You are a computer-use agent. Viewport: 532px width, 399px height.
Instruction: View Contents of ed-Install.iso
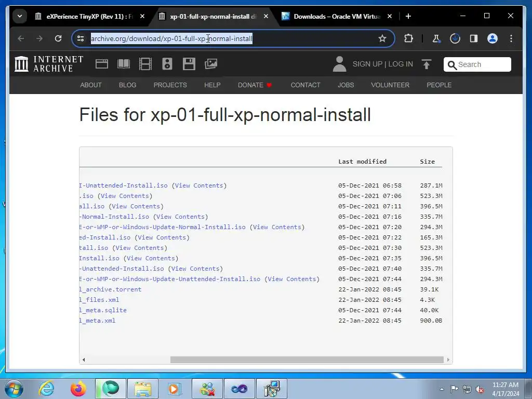(x=162, y=237)
